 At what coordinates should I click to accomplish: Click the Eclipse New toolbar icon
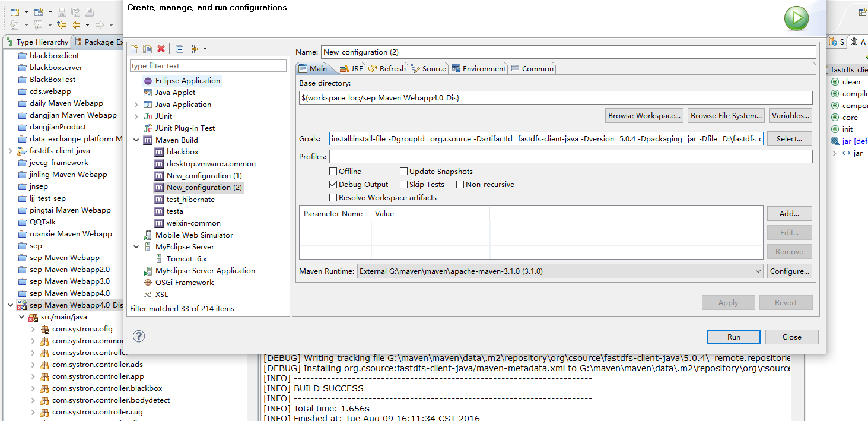click(15, 11)
